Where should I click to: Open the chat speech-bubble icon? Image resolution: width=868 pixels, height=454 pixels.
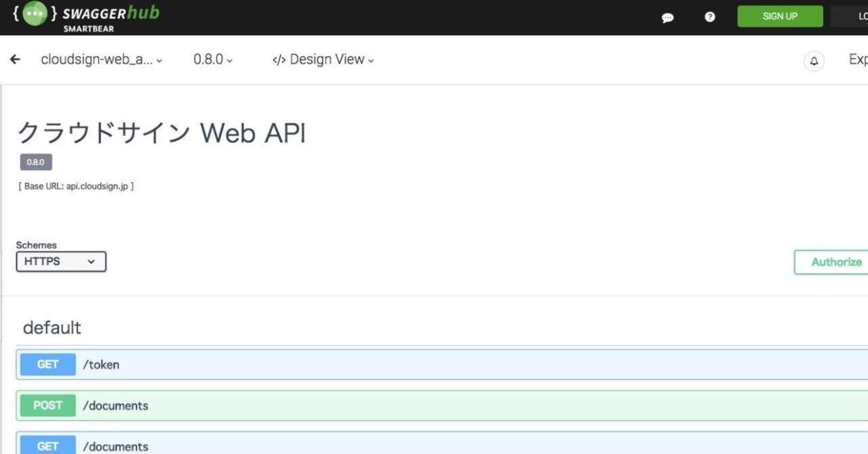point(668,18)
